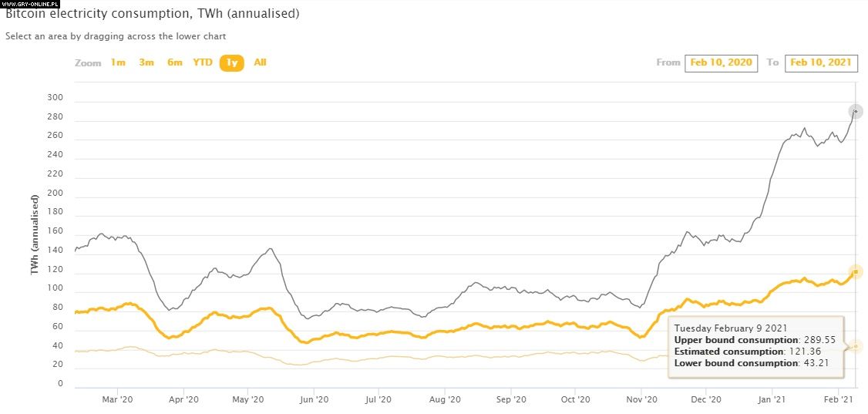Viewport: 868px width, 414px height.
Task: Select the 3m zoom range
Action: (x=146, y=62)
